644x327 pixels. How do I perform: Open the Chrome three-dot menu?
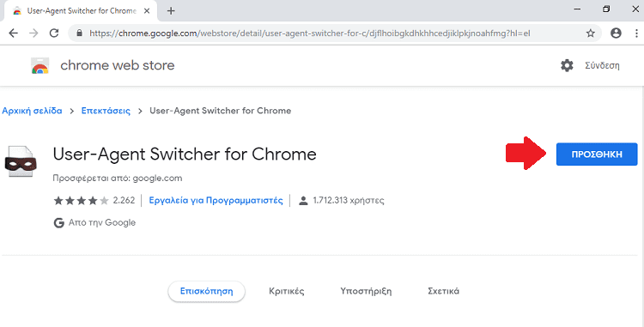click(636, 33)
